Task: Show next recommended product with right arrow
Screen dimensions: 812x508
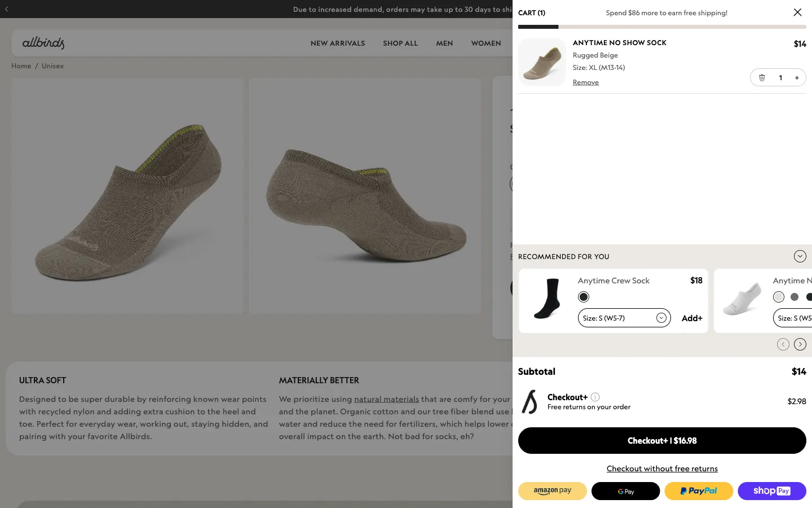Action: pyautogui.click(x=800, y=344)
